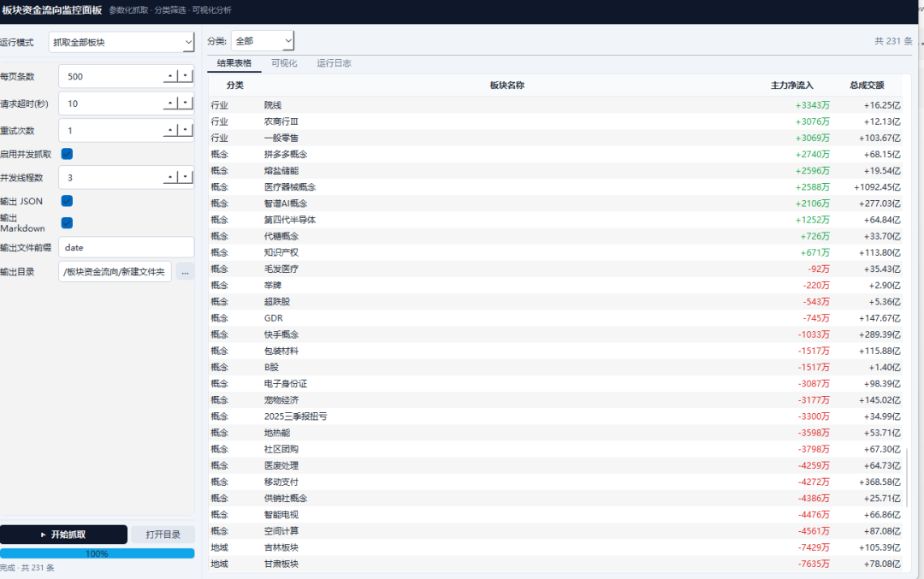Toggle the 输出 Markdown checkbox

[x=66, y=222]
